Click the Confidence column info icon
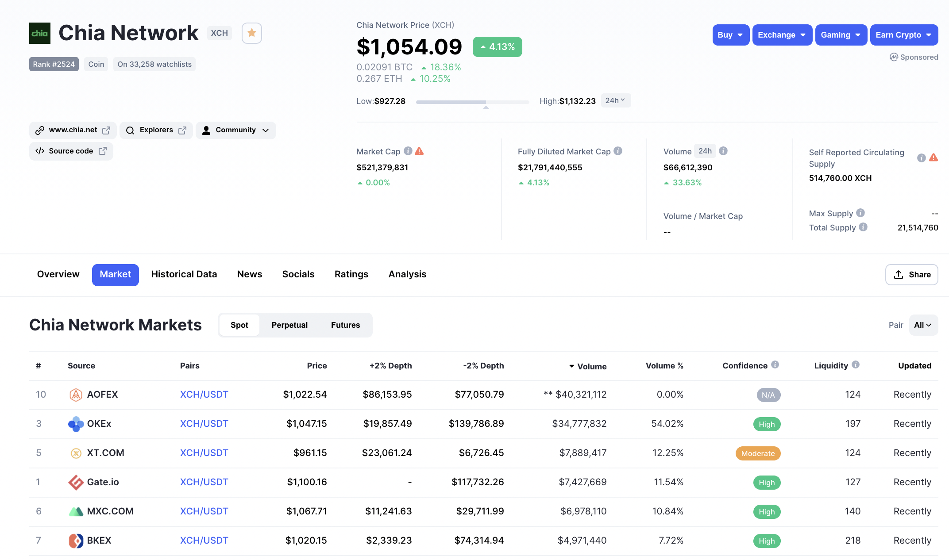 coord(775,365)
